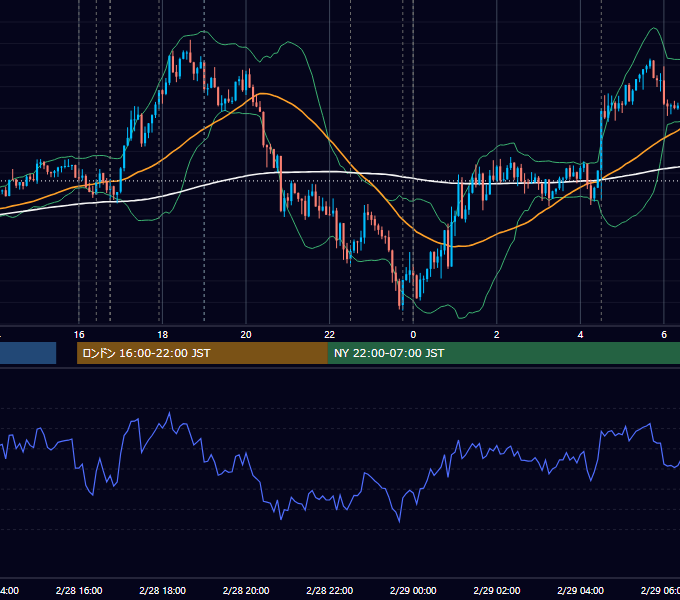Viewport: 680px width, 600px height.
Task: Click the 16 hour label on the price chart axis
Action: pos(79,335)
